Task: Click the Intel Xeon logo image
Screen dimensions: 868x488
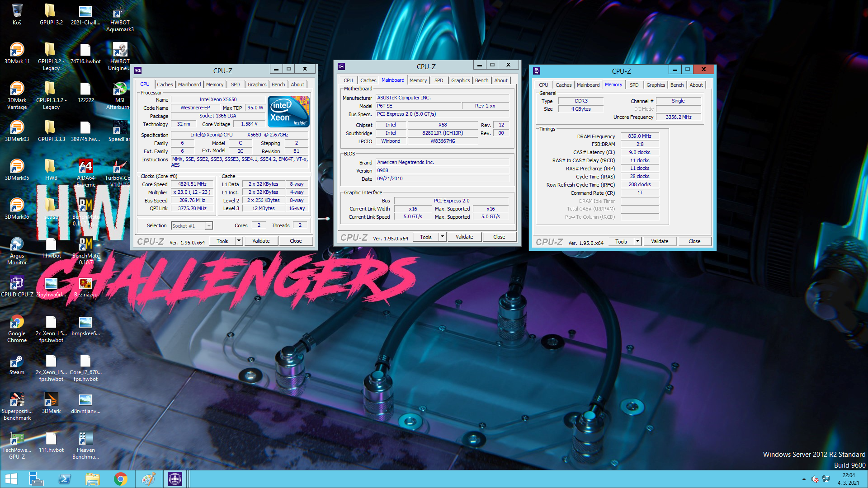Action: [288, 111]
